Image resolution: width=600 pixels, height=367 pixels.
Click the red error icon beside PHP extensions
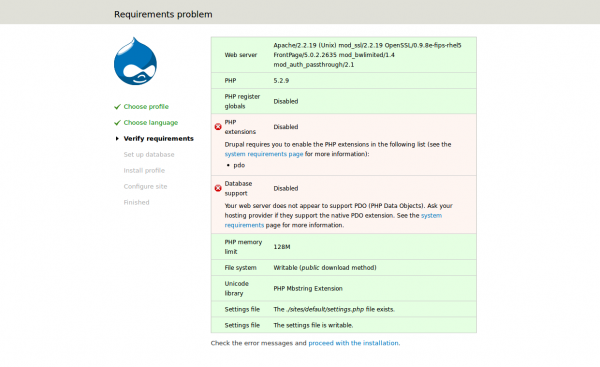point(218,127)
